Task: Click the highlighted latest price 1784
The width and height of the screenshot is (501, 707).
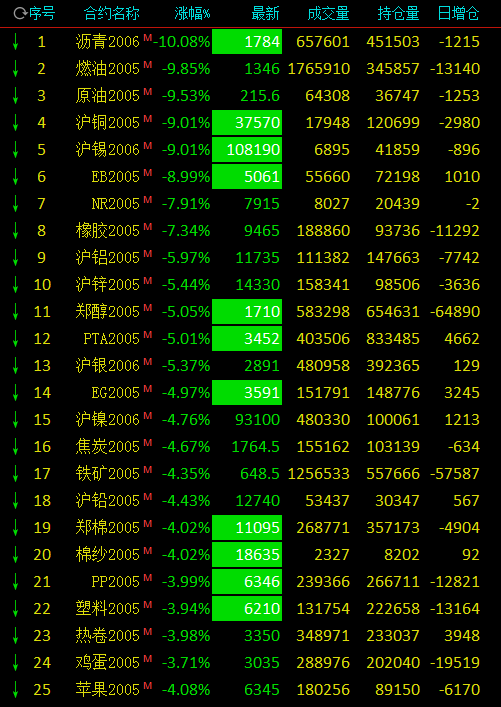Action: 247,41
